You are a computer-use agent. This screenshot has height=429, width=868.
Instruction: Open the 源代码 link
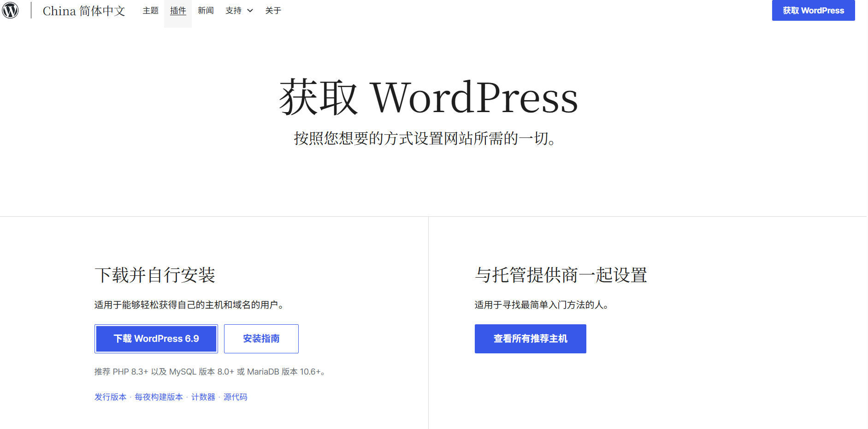coord(235,397)
